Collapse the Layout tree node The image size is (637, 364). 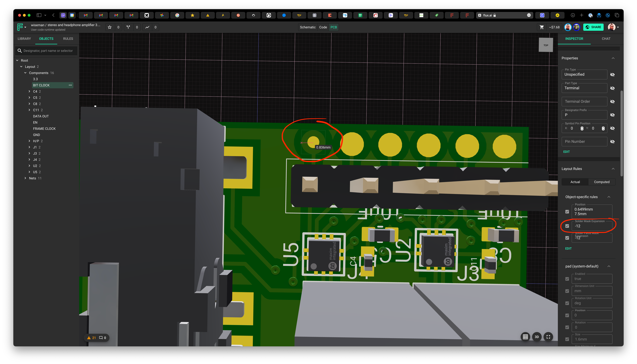point(21,67)
